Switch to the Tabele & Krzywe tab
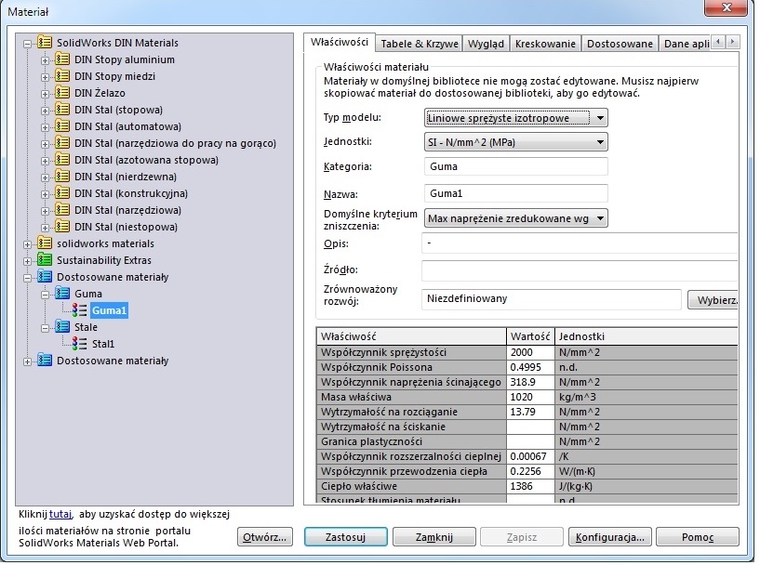 (419, 44)
